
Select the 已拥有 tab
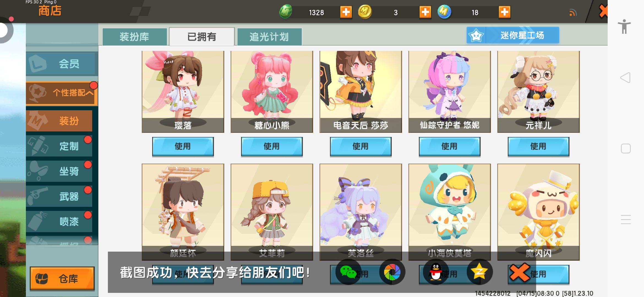tap(202, 37)
